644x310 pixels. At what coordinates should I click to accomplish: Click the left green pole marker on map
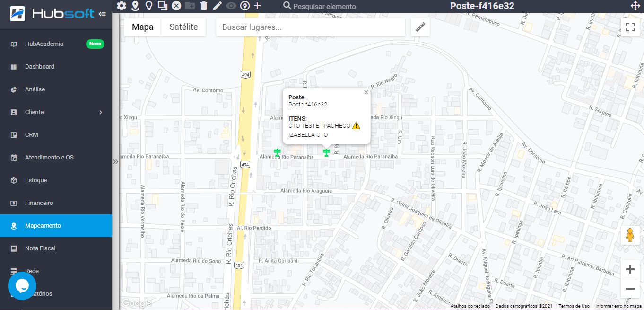[278, 152]
